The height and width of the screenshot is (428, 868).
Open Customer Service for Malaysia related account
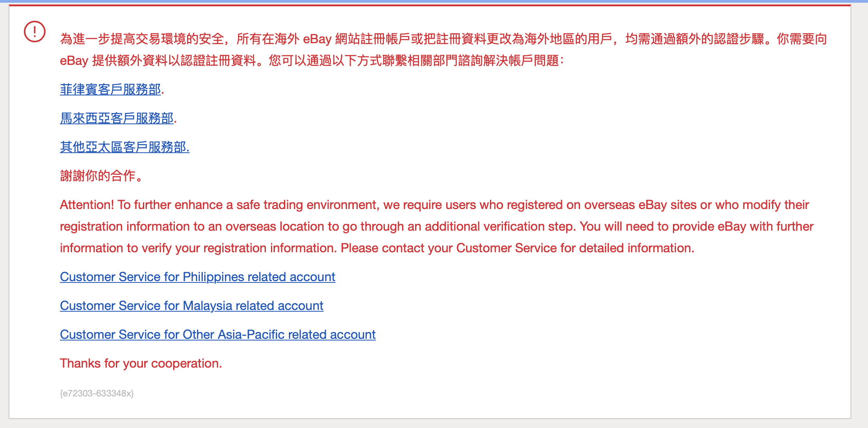[x=192, y=305]
